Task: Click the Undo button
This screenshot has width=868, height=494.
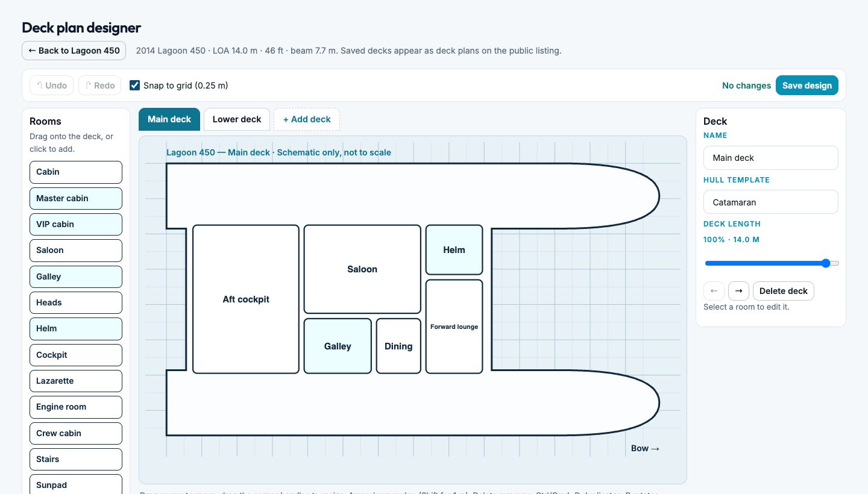Action: click(x=51, y=86)
